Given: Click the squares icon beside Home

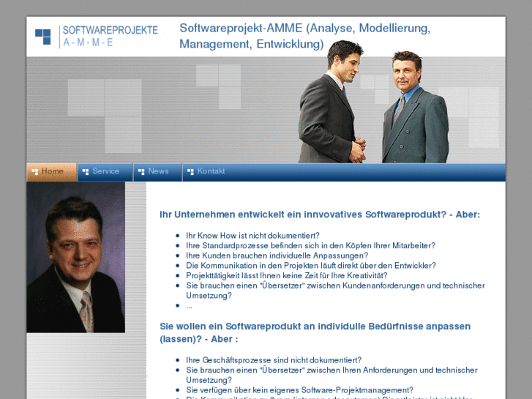Looking at the screenshot, I should click(x=34, y=172).
